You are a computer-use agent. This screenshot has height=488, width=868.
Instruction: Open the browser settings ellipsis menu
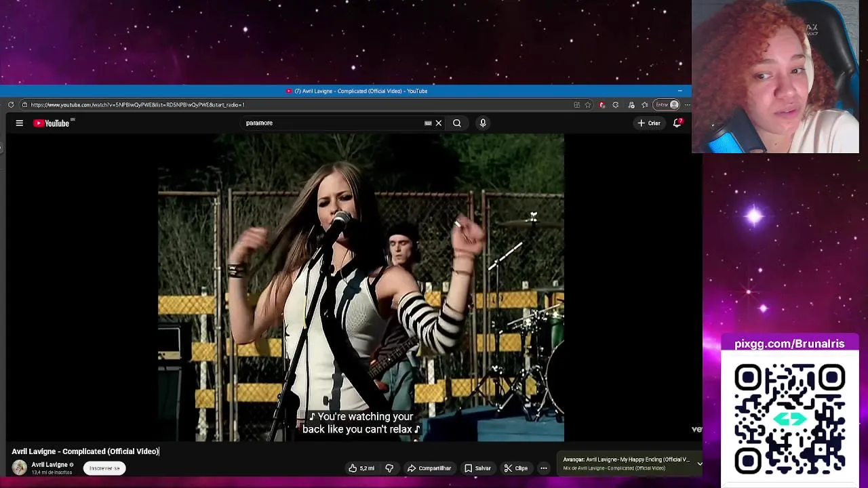[x=687, y=104]
